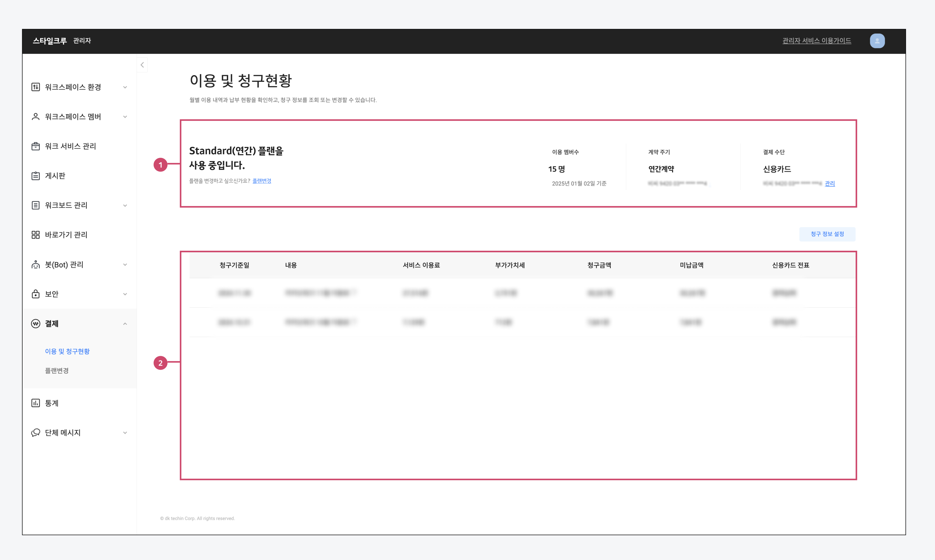Click the 통계 chart icon
The width and height of the screenshot is (935, 560).
coord(36,403)
